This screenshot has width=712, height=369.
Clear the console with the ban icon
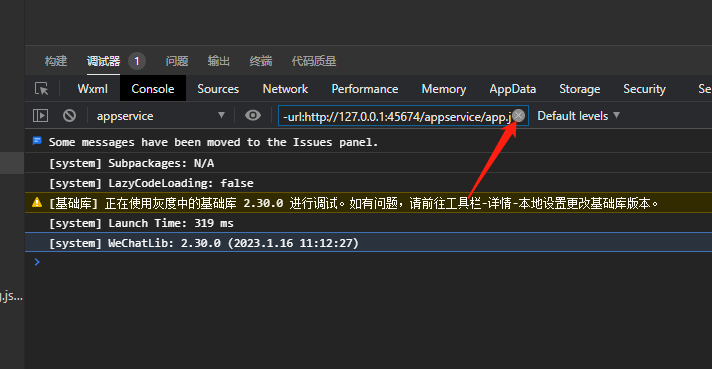click(69, 116)
